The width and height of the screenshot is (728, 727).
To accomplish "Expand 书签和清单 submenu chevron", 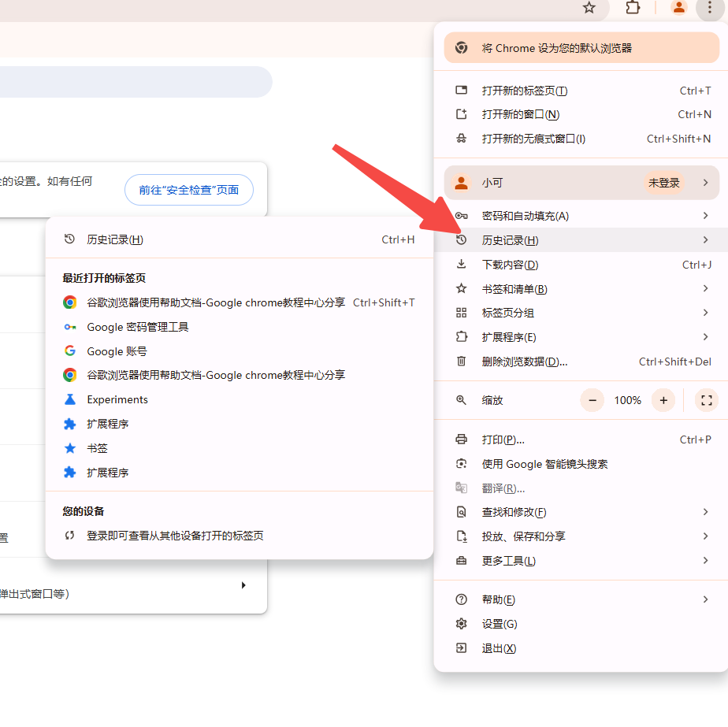I will pyautogui.click(x=705, y=289).
